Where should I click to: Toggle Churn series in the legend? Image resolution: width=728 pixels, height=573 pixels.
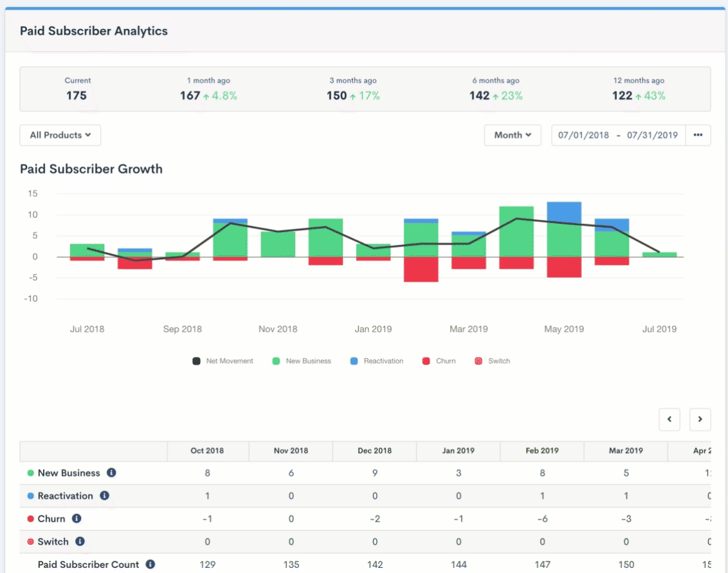click(x=439, y=361)
